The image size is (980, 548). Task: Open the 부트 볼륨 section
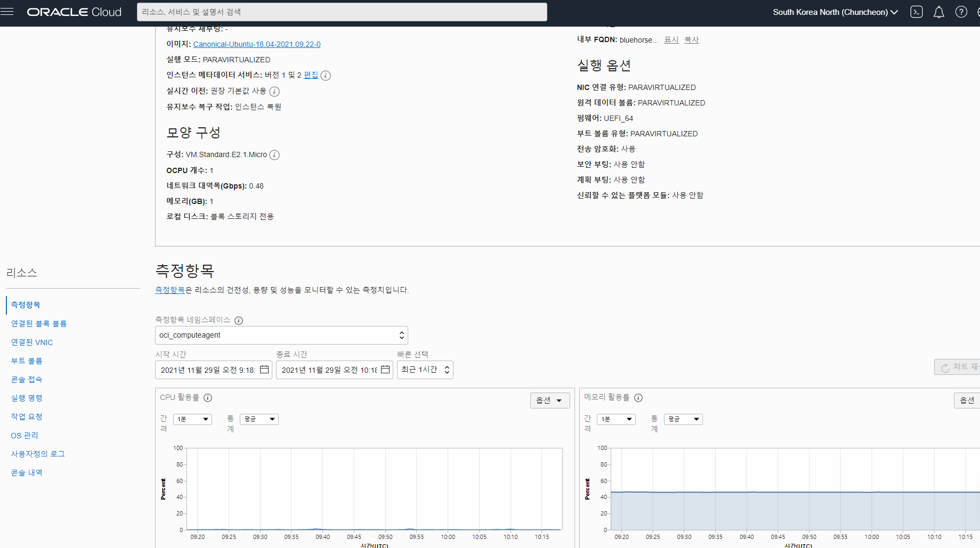pos(27,361)
